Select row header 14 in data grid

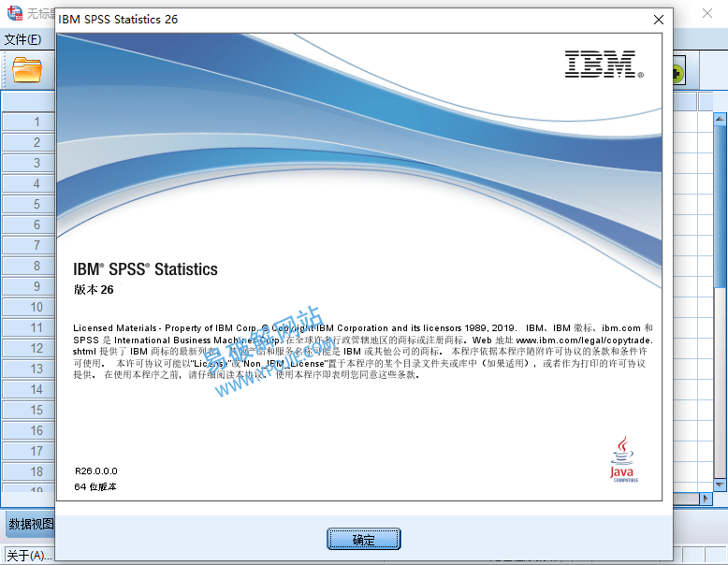coord(29,389)
